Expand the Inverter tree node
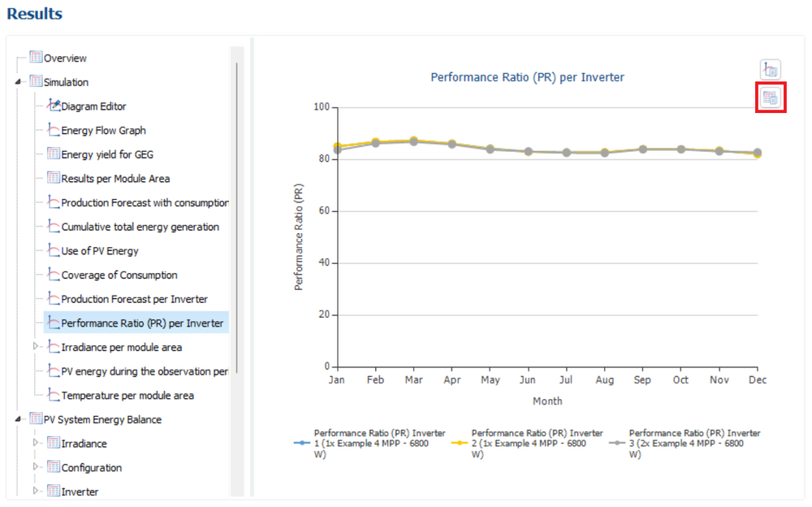Image resolution: width=812 pixels, height=507 pixels. coord(36,492)
